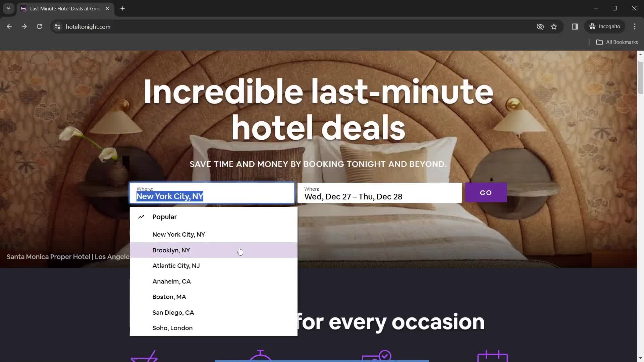
Task: Select Soho, London from popular list
Action: [172, 328]
